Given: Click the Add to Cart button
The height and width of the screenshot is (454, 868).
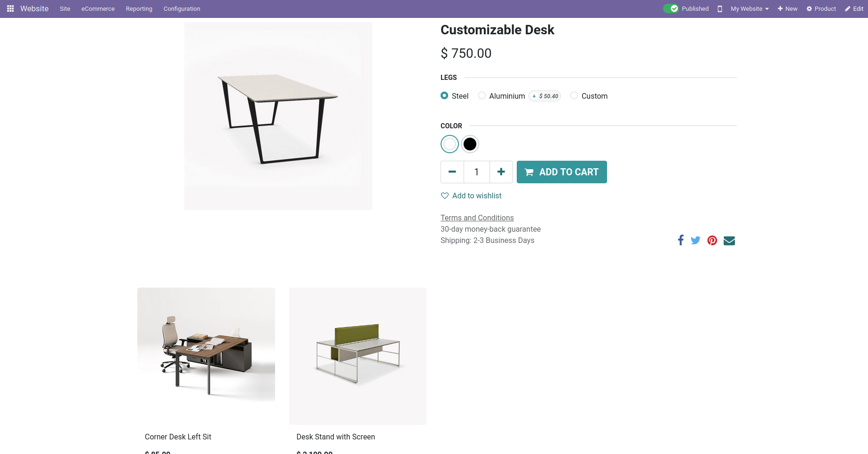Looking at the screenshot, I should (x=561, y=172).
